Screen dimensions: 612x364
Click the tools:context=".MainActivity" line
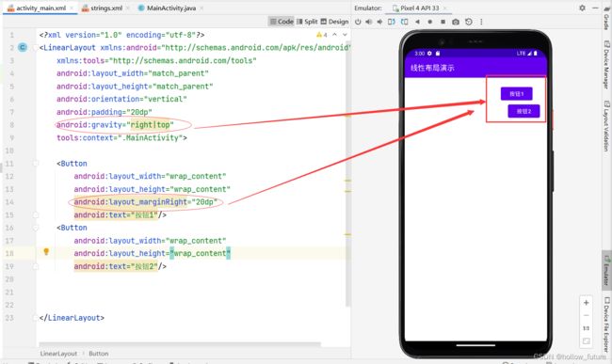pos(121,137)
